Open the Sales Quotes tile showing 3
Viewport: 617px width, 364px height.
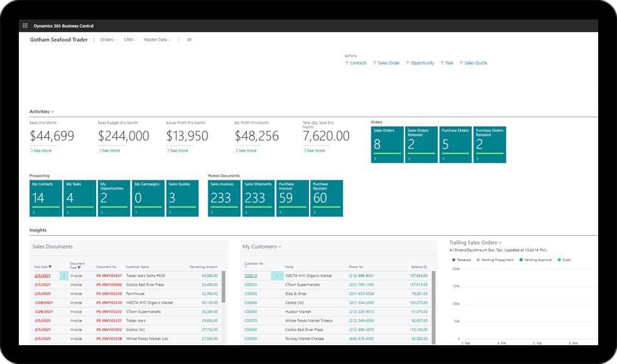182,198
